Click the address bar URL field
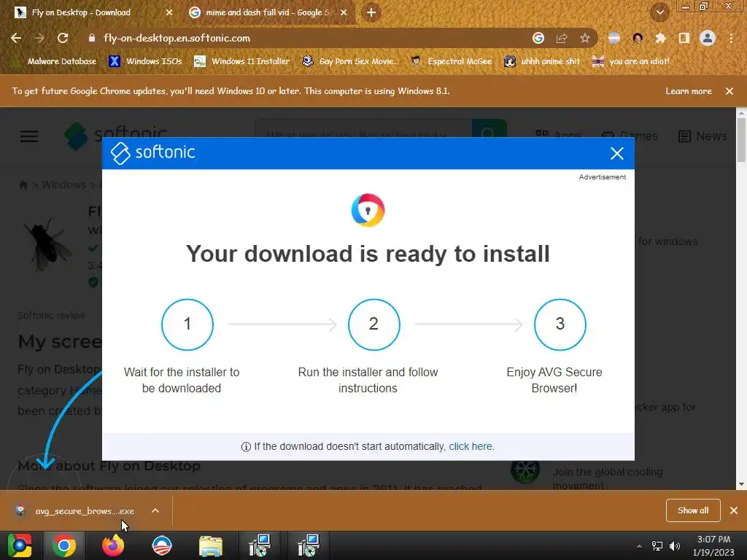 click(x=305, y=38)
